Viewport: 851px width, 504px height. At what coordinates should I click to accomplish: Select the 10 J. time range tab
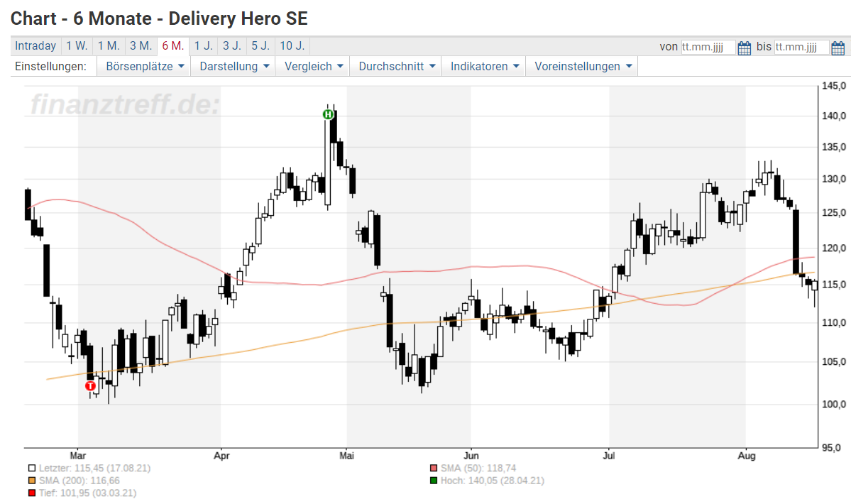click(x=292, y=46)
